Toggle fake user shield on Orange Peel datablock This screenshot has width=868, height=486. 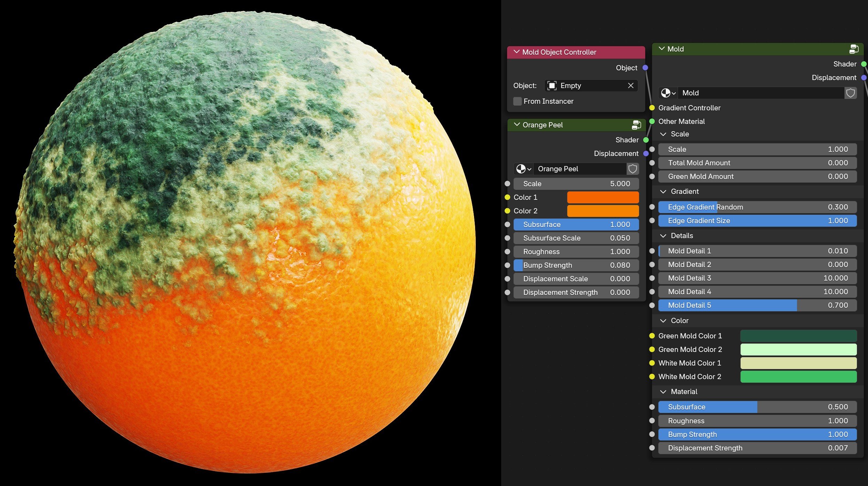(632, 169)
